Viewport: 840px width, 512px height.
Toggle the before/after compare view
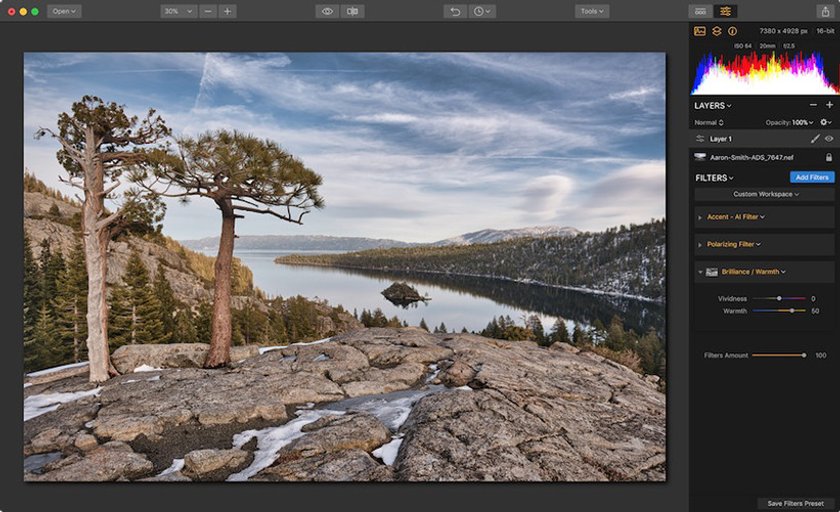coord(352,11)
